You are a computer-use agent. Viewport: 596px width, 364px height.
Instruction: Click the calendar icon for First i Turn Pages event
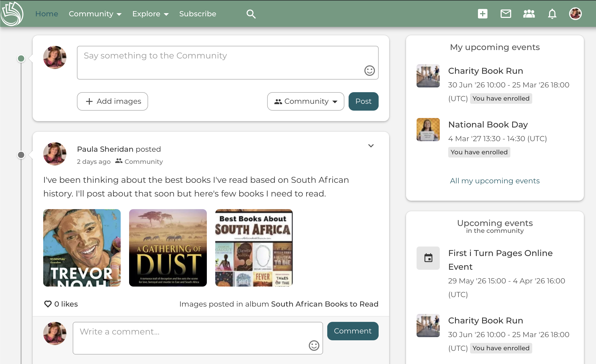click(x=428, y=258)
